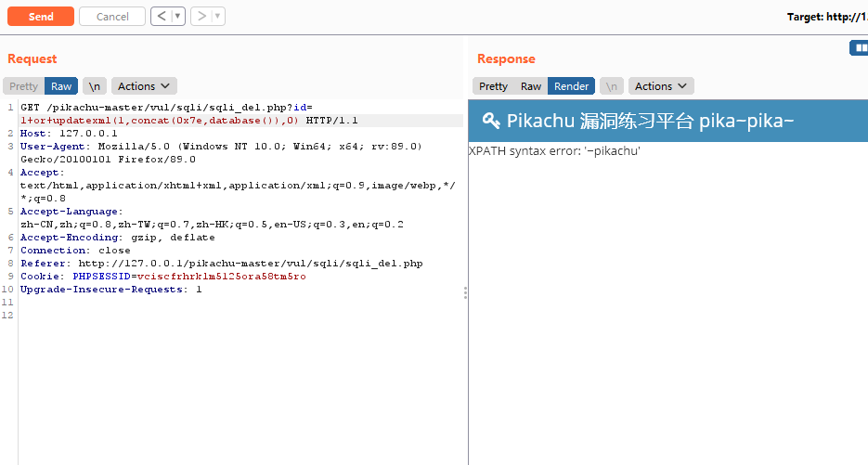Click the Accept-Language header name
Screen dimensions: 868x465
[x=70, y=212]
